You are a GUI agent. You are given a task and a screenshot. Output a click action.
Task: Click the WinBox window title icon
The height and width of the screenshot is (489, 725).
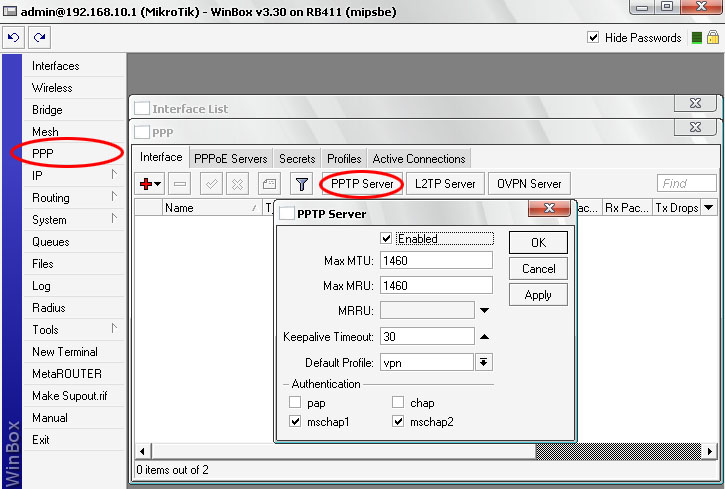(10, 11)
